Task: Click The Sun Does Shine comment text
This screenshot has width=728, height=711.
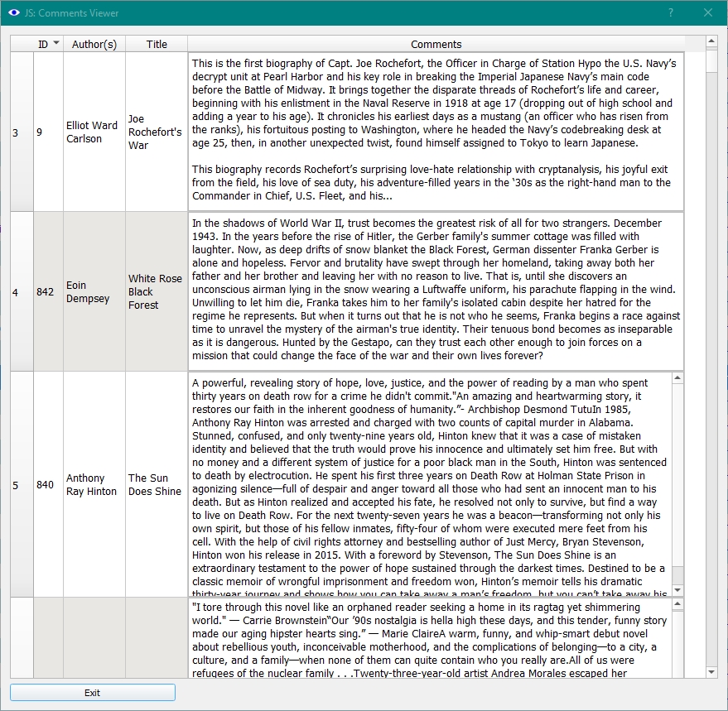Action: coord(431,484)
